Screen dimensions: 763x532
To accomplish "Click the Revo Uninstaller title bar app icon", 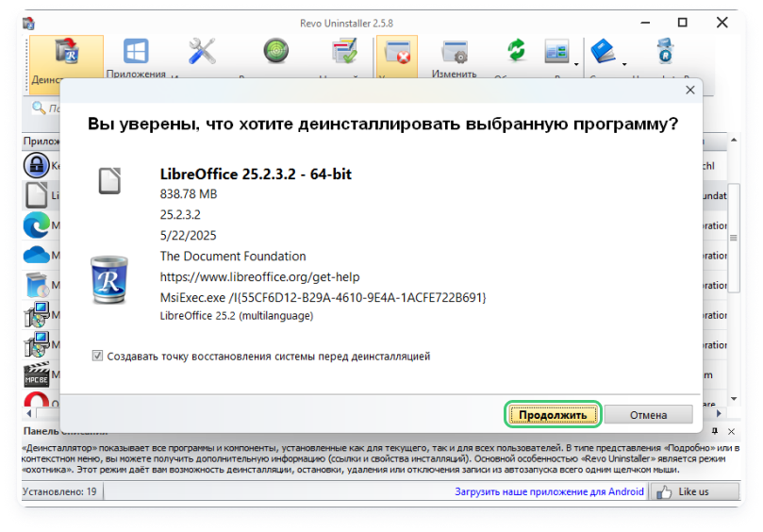I will tap(28, 23).
